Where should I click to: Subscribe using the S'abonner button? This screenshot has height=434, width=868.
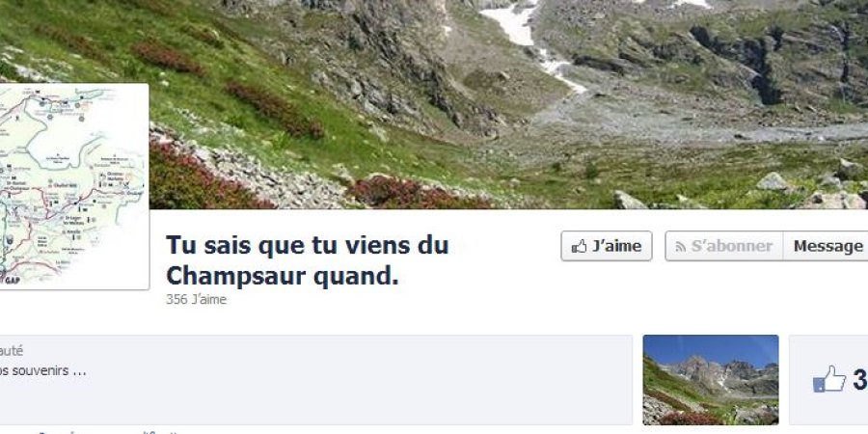tap(724, 246)
